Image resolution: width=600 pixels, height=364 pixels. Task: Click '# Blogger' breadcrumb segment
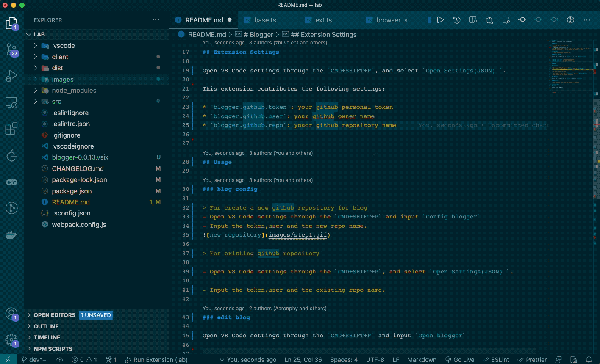pos(255,35)
